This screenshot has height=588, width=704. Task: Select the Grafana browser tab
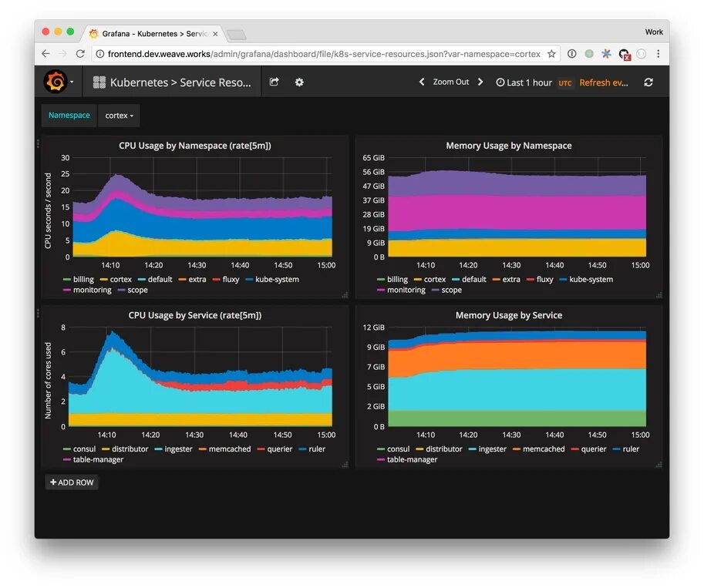153,34
